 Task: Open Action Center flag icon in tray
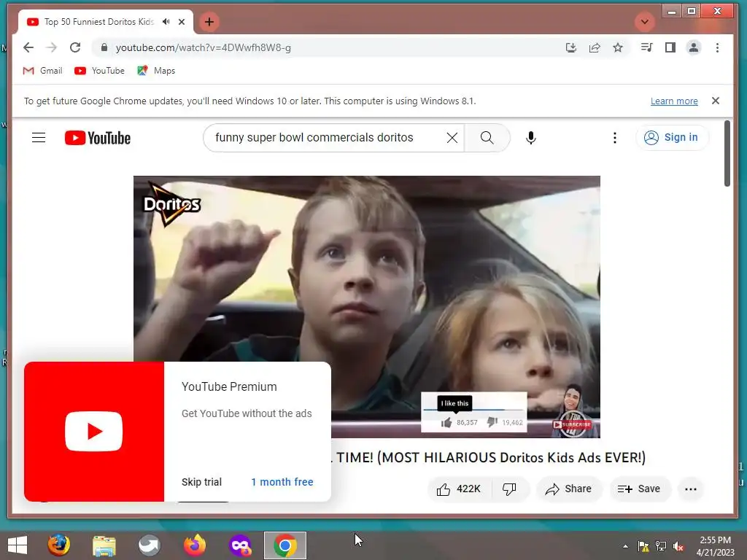643,546
